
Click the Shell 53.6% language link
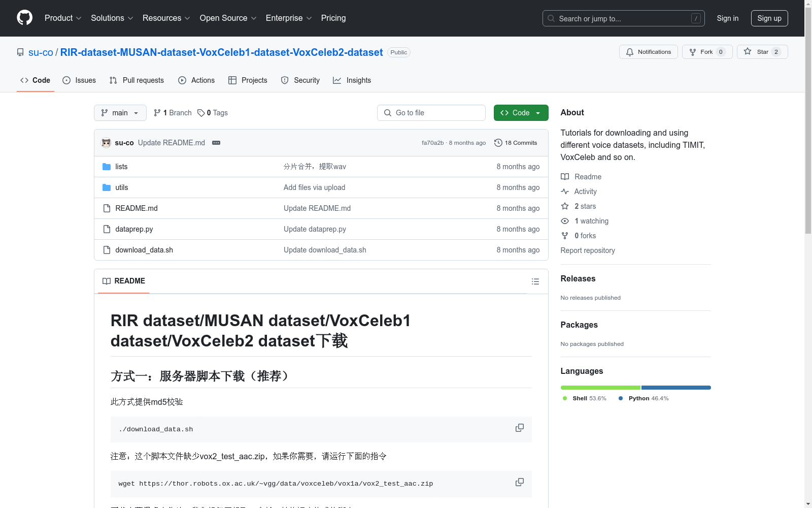tap(585, 398)
